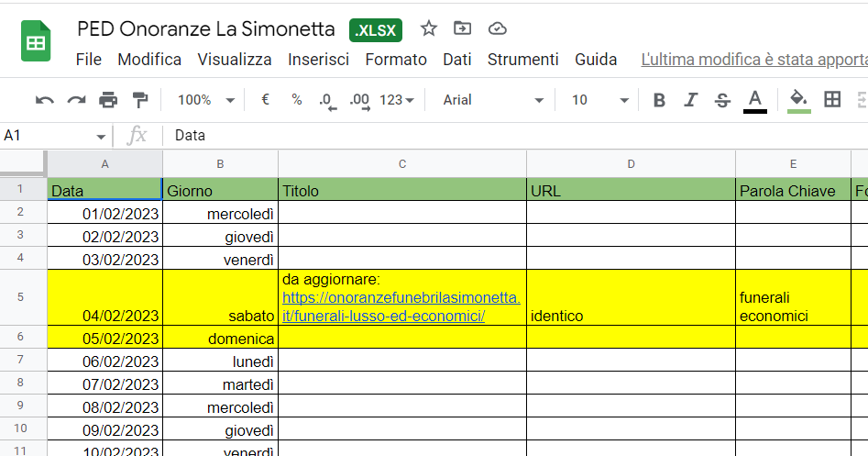The height and width of the screenshot is (456, 868).
Task: Check the cloud save status icon
Action: [x=497, y=28]
